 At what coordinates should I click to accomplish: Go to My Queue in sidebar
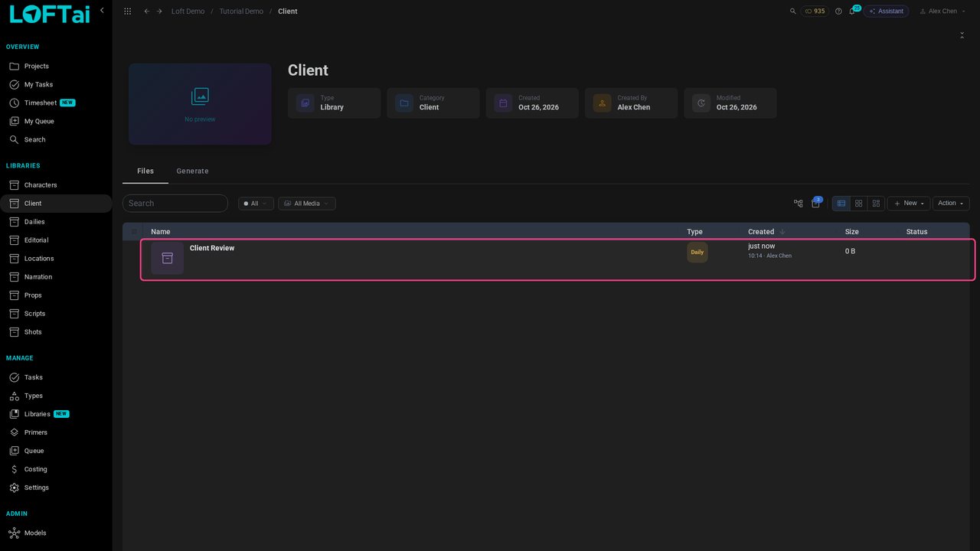[56, 122]
